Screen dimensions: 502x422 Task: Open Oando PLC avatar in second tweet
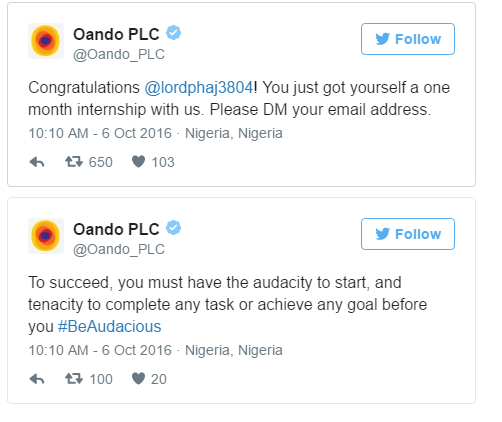[x=46, y=236]
